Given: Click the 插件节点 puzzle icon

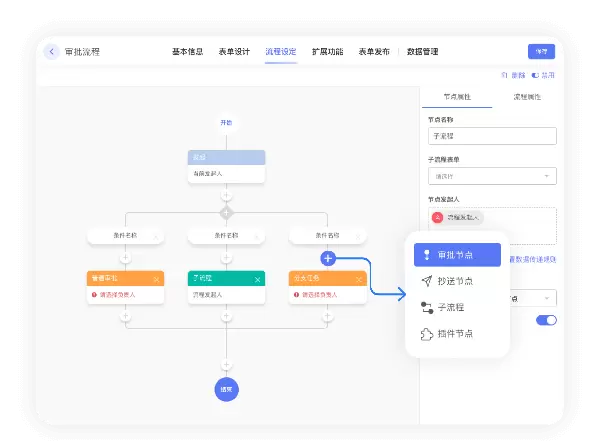Looking at the screenshot, I should click(426, 333).
